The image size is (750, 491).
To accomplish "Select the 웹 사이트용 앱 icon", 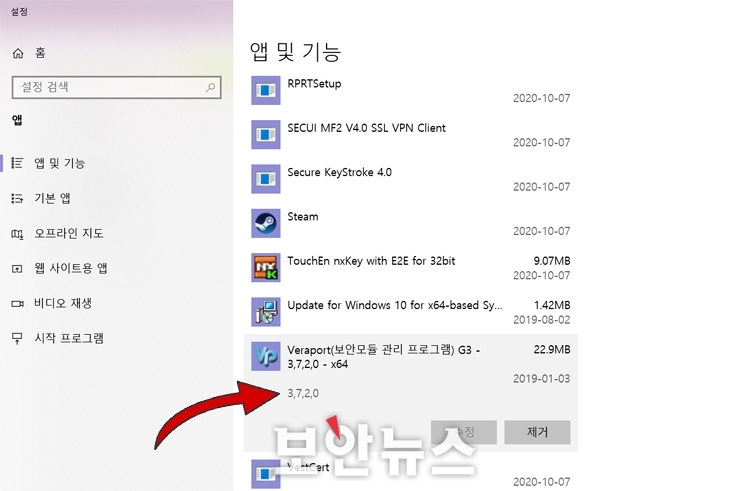I will coord(17,268).
